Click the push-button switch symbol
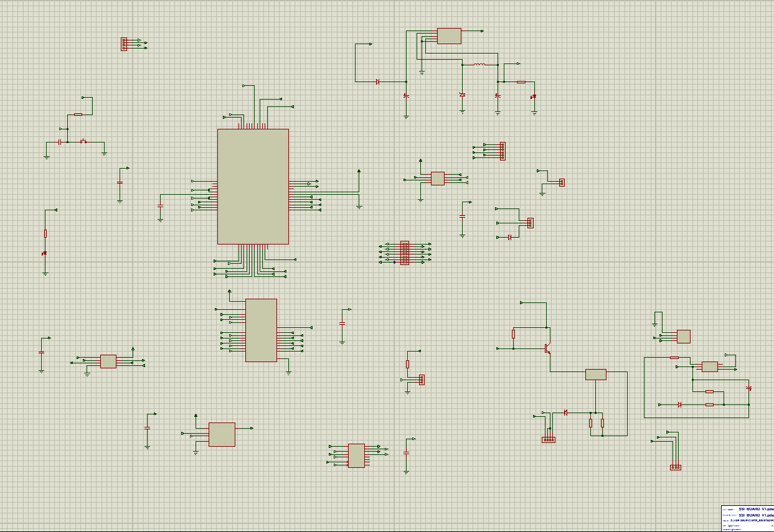This screenshot has height=532, width=774. tap(83, 141)
